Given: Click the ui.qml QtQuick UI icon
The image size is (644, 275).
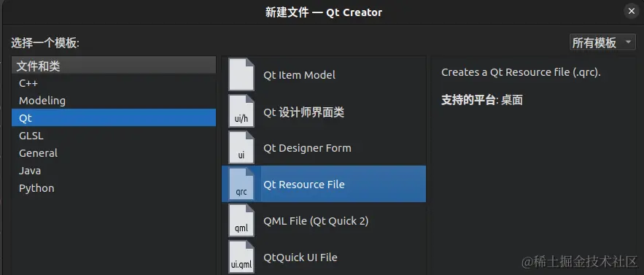Looking at the screenshot, I should tap(241, 257).
